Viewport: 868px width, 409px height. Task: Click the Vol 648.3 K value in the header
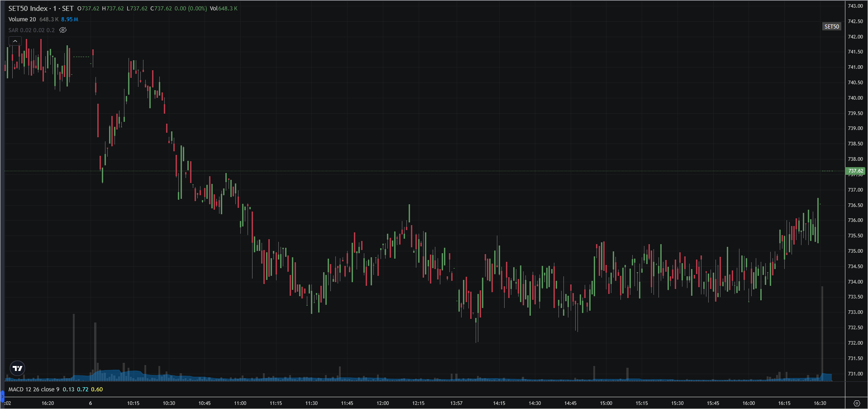pos(224,9)
